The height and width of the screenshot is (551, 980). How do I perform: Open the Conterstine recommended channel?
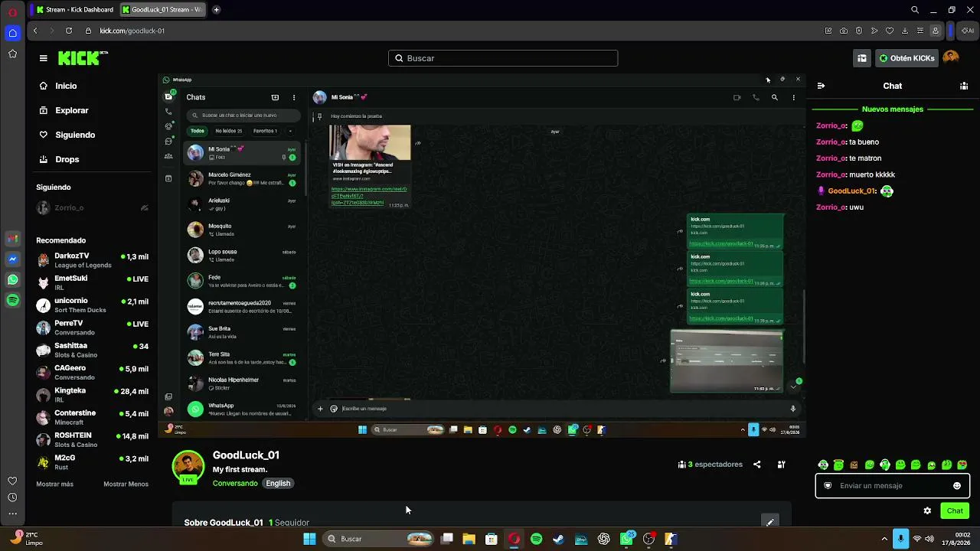point(92,417)
